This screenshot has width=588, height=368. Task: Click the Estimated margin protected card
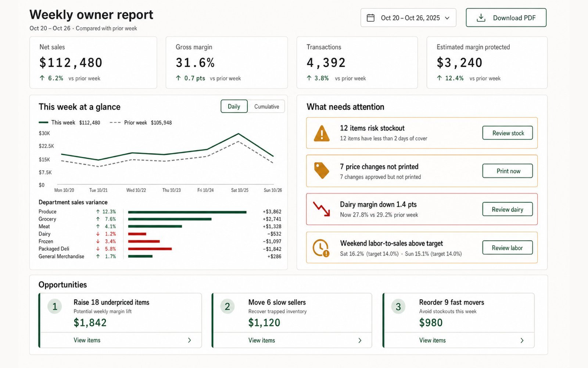(x=487, y=62)
